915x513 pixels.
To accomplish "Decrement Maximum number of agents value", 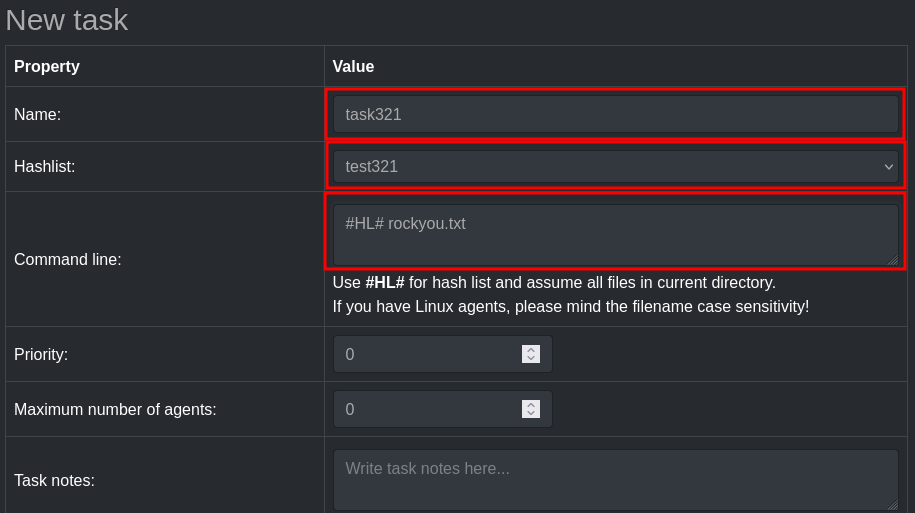I will coord(531,413).
